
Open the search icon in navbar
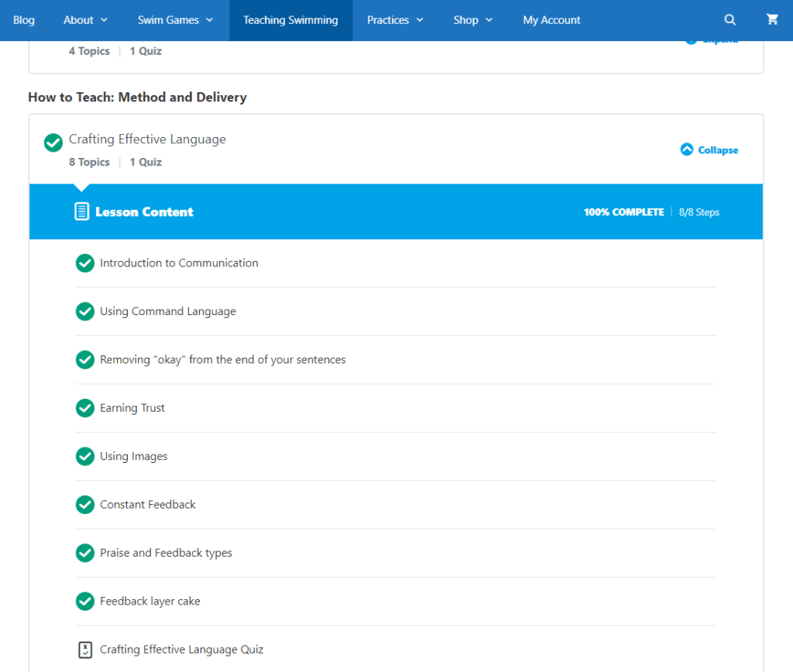[x=729, y=19]
